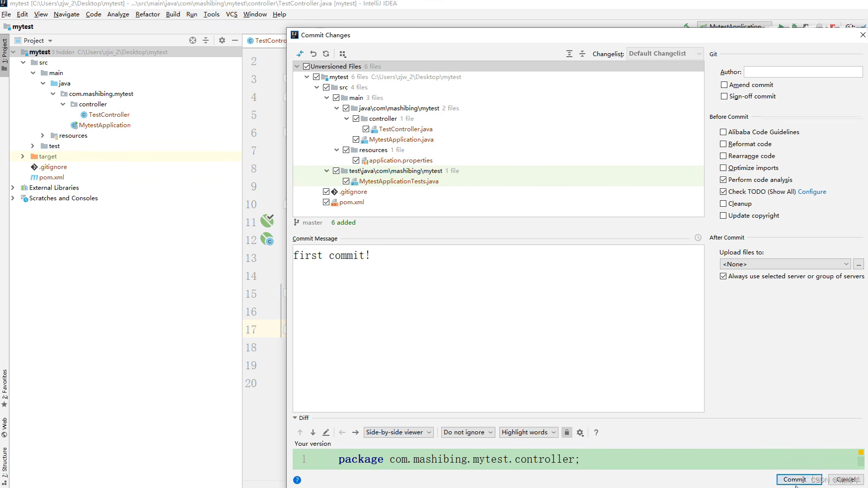This screenshot has width=868, height=488.
Task: Open the Upload files to dropdown
Action: click(x=785, y=264)
